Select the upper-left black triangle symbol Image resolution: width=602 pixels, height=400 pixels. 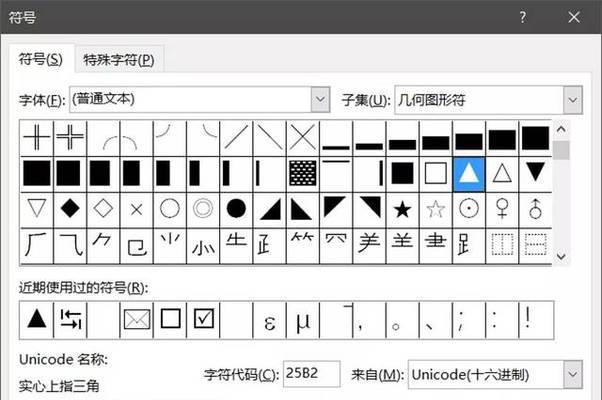pos(336,210)
